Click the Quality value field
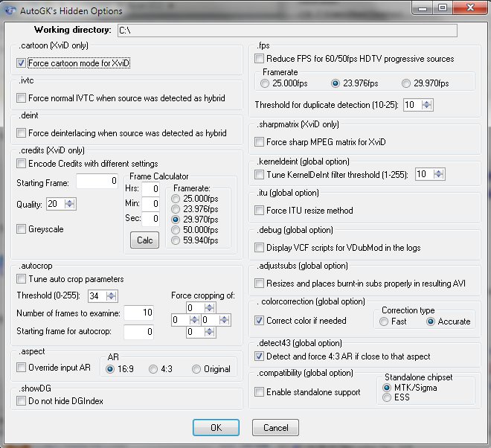The image size is (491, 448). [56, 204]
